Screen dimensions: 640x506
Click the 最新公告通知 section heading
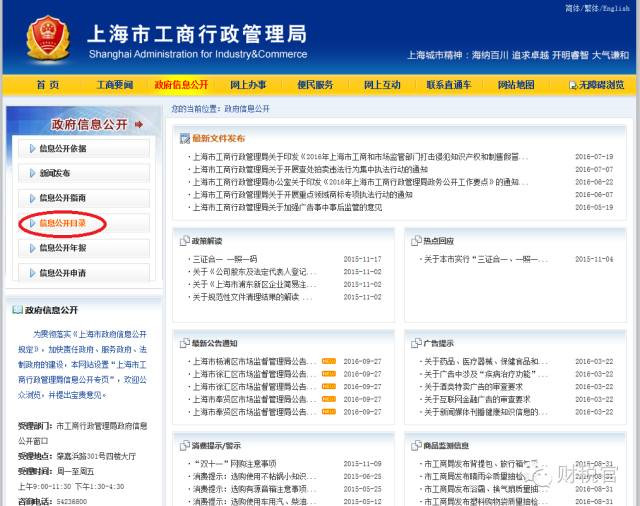pos(215,343)
